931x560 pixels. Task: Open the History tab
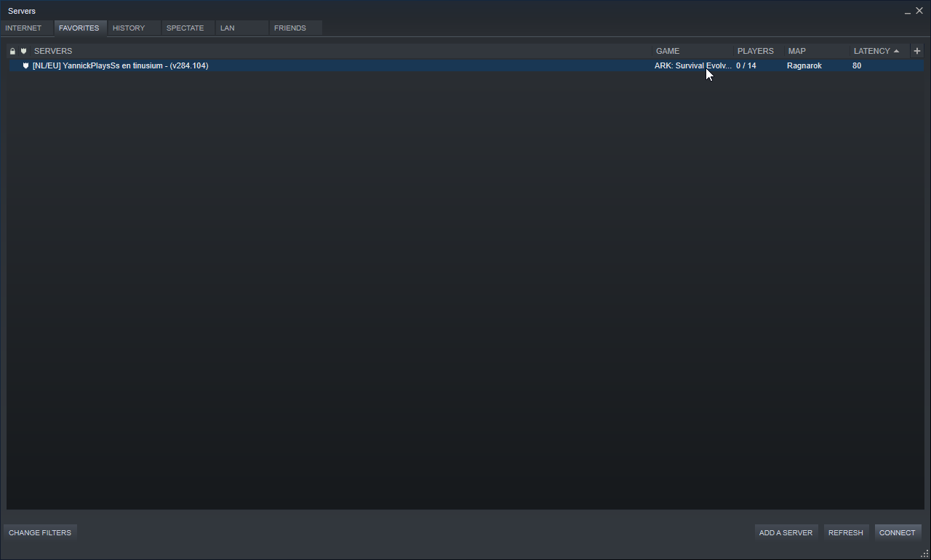pos(129,28)
